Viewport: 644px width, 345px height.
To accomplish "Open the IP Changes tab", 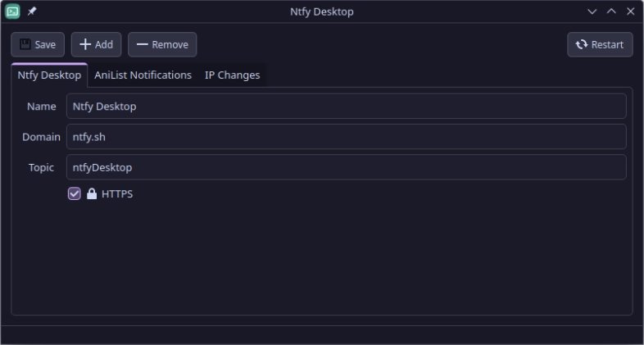I will (232, 75).
